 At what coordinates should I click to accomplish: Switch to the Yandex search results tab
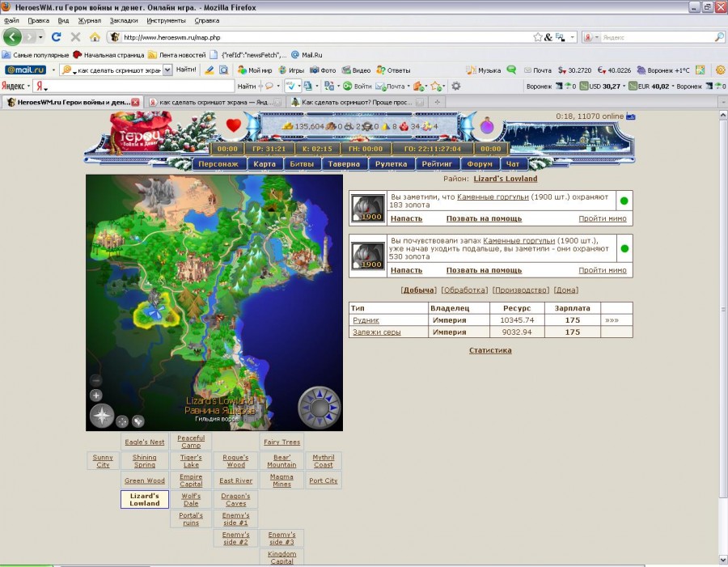[215, 102]
